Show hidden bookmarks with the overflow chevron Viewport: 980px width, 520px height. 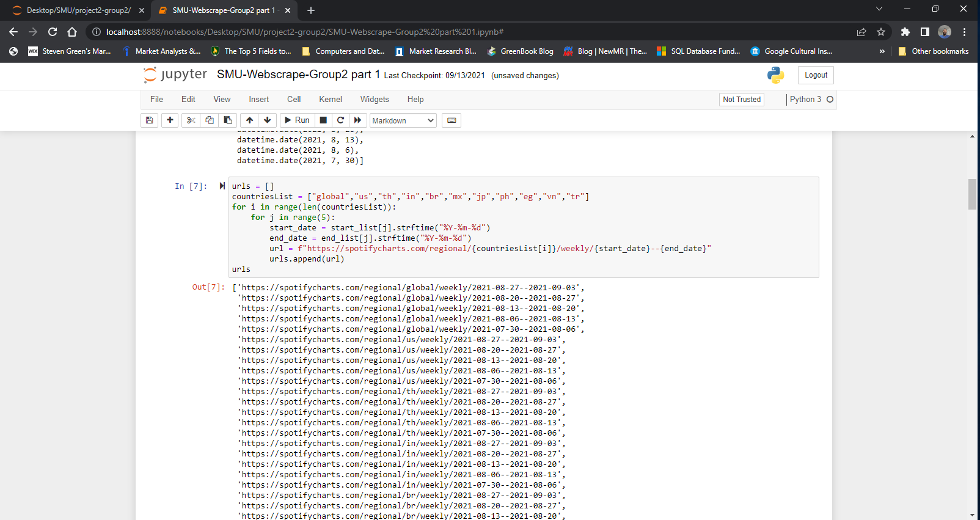(x=882, y=51)
